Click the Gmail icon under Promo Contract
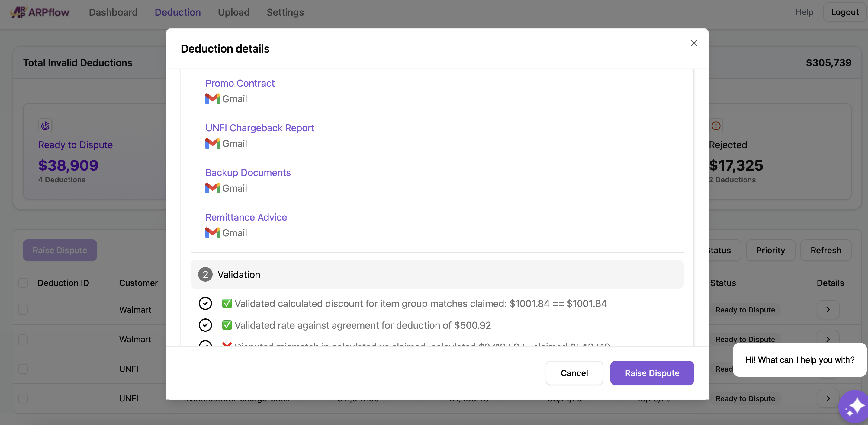The image size is (868, 425). coord(212,99)
